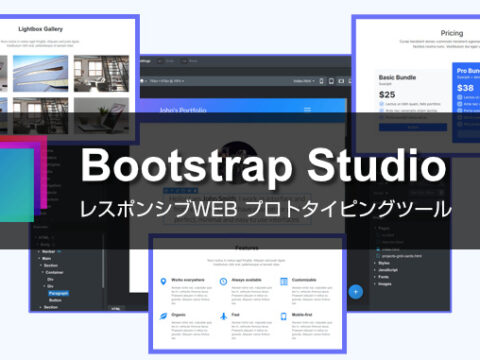Select the Container item in overview tree
This screenshot has width=480, height=360.
pyautogui.click(x=54, y=272)
